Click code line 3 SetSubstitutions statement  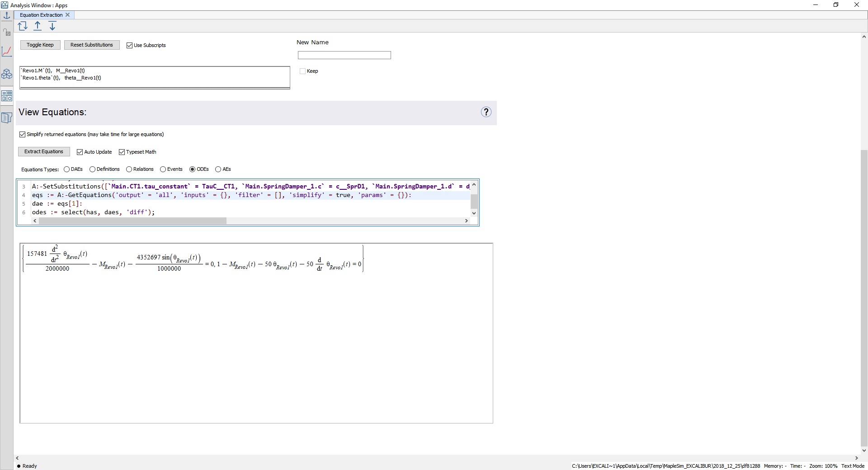point(250,186)
